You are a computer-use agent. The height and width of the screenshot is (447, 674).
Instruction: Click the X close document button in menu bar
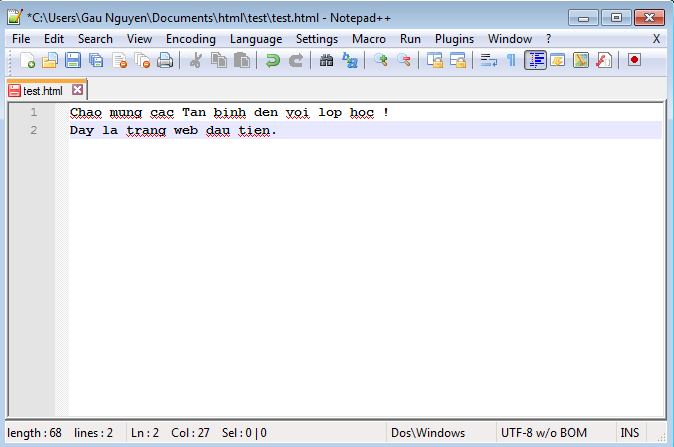pos(656,39)
